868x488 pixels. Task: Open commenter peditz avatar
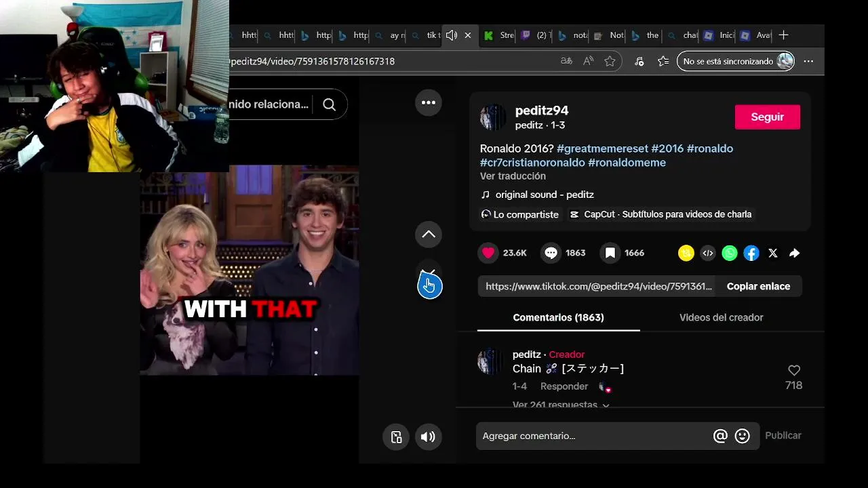pos(491,361)
